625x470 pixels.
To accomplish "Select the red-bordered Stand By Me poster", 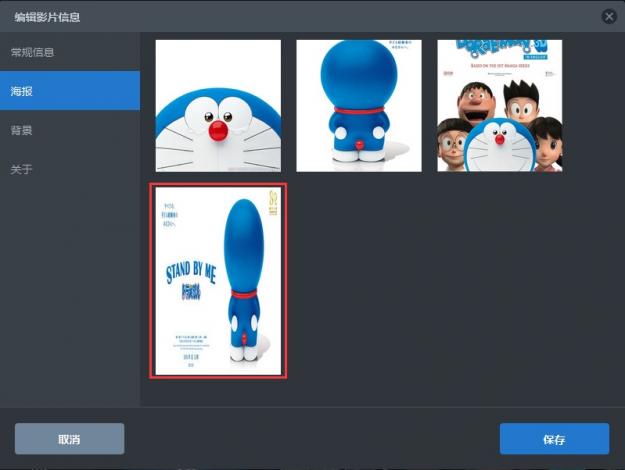I will 218,281.
